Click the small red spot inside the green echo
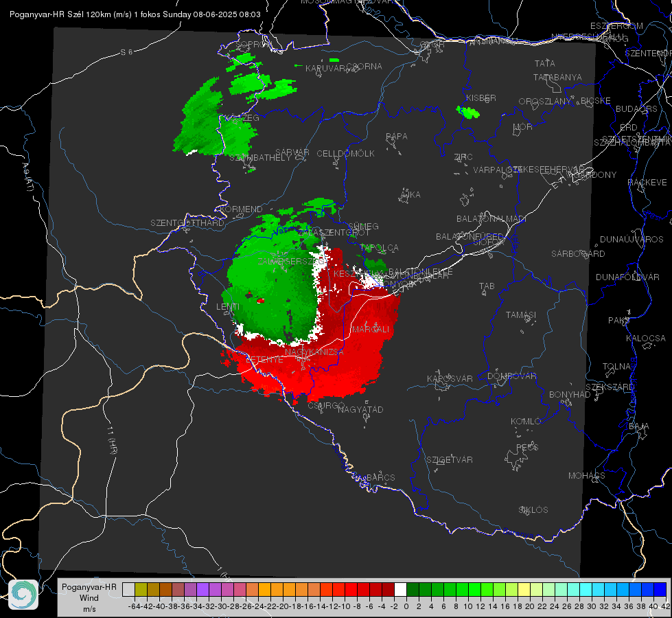This screenshot has width=672, height=618. (261, 301)
